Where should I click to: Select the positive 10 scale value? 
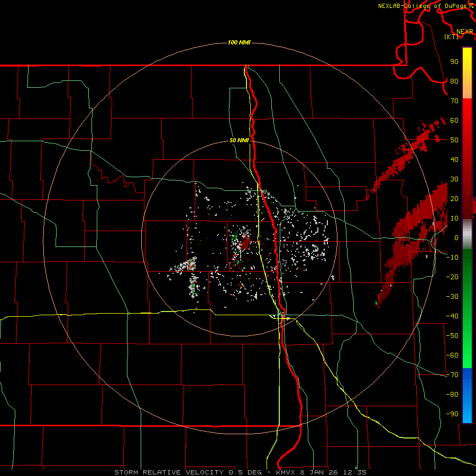coord(454,218)
